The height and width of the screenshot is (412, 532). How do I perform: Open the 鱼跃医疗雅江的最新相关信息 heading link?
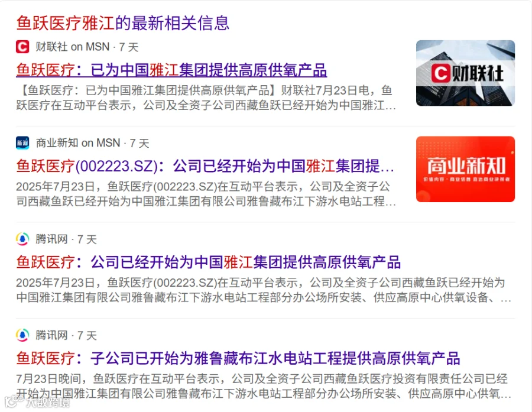pyautogui.click(x=123, y=23)
